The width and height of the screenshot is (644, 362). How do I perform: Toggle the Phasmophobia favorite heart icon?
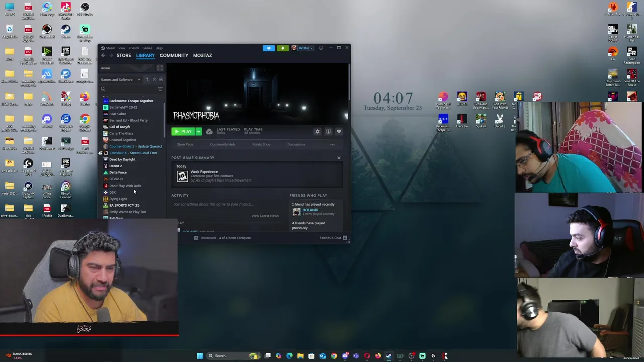339,132
